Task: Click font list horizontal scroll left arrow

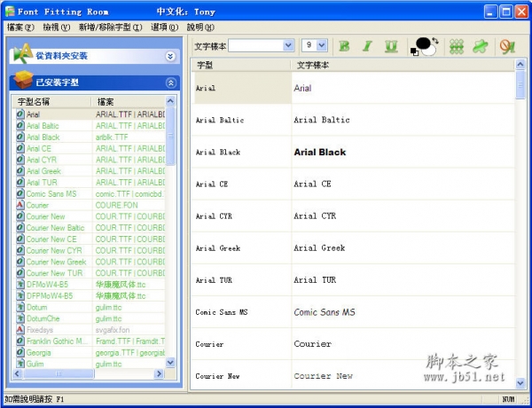Action: (x=18, y=373)
